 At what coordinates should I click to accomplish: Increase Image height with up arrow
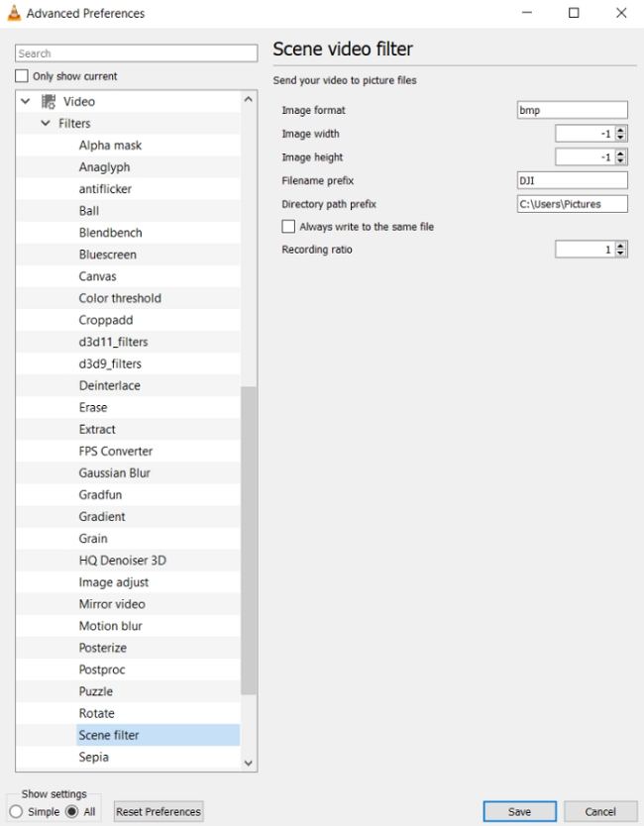pos(621,154)
